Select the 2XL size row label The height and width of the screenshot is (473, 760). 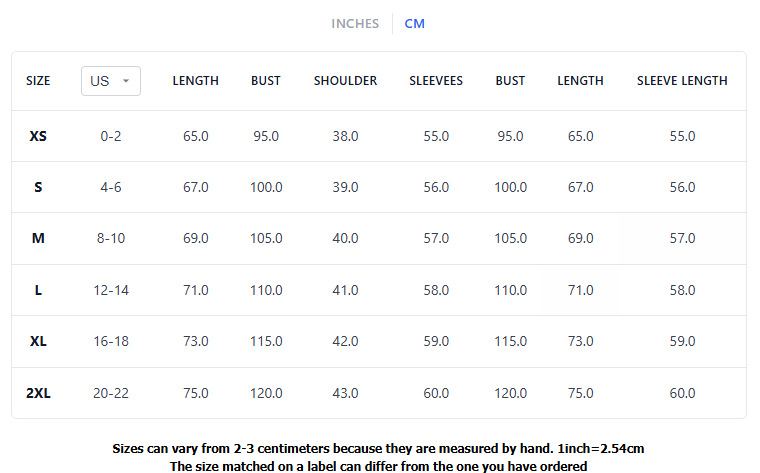38,393
